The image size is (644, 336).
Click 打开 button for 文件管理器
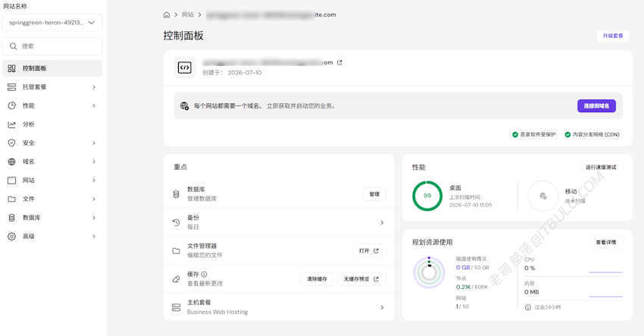pos(369,251)
